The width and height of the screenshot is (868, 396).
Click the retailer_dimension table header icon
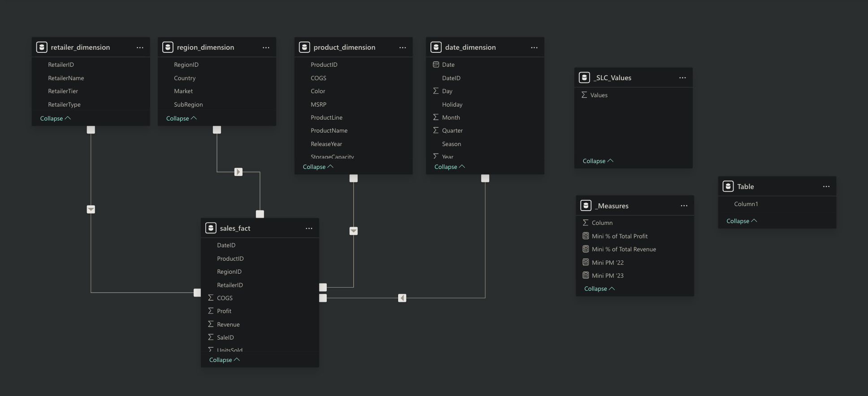(42, 47)
